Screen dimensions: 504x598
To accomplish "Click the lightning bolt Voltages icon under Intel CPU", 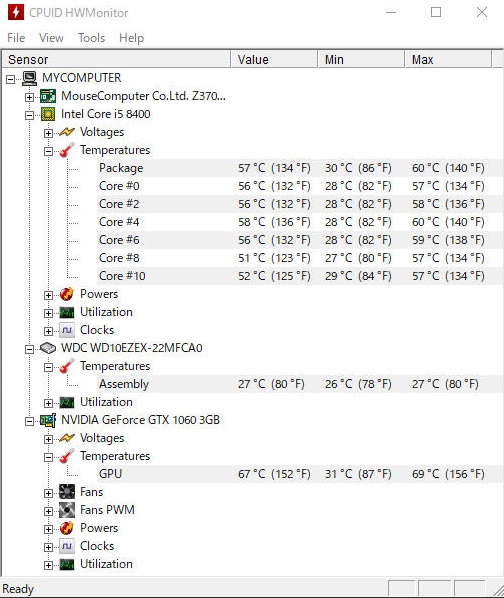I will pos(67,132).
